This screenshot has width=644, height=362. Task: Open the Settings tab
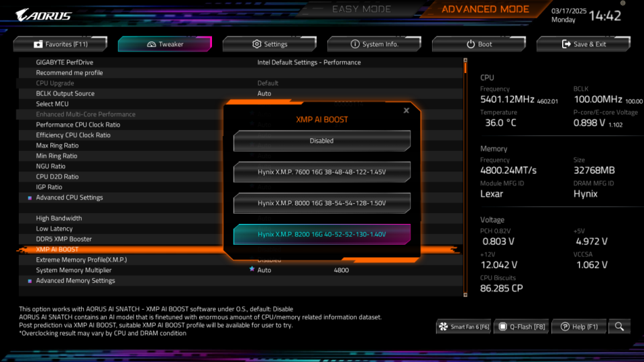[270, 44]
